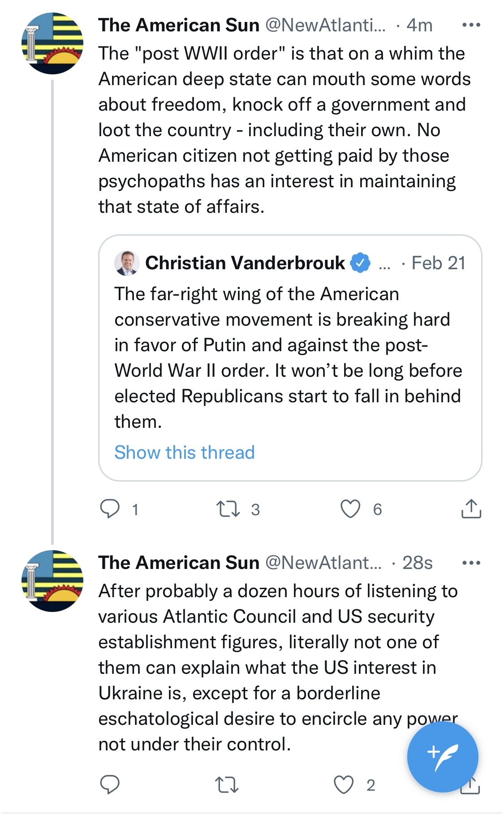Like the first tweet with 6 likes
This screenshot has width=504, height=814.
pos(350,509)
